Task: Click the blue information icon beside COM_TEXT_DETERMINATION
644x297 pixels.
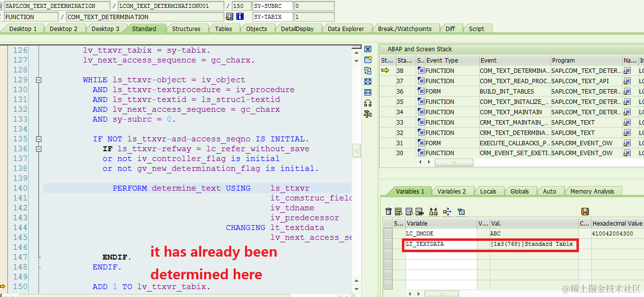Action: 240,16
